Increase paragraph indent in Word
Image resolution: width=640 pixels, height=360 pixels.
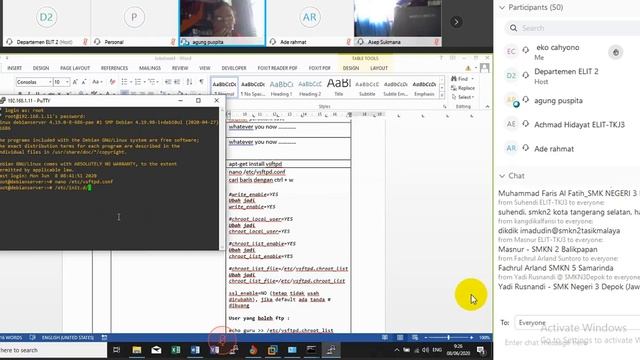pos(177,82)
